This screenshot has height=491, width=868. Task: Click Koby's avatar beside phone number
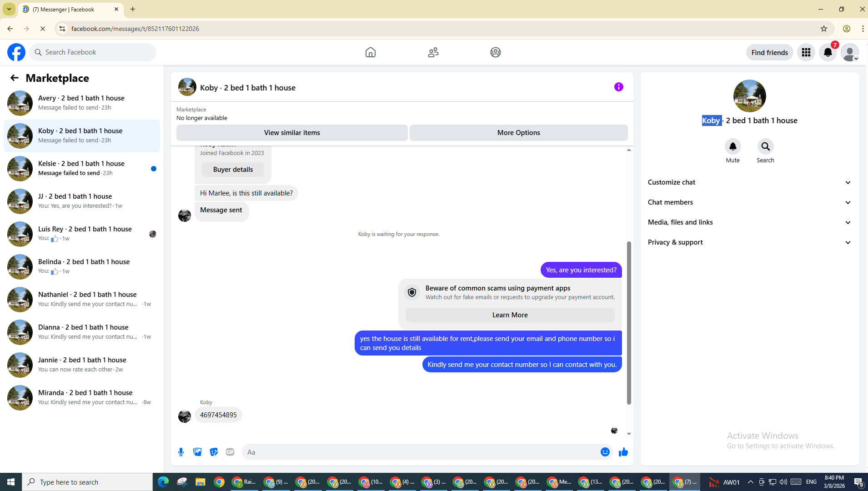click(185, 416)
